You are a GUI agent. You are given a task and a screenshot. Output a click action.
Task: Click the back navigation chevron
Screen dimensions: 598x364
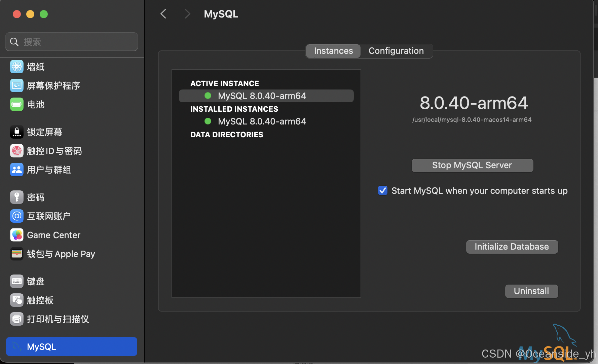click(x=163, y=14)
